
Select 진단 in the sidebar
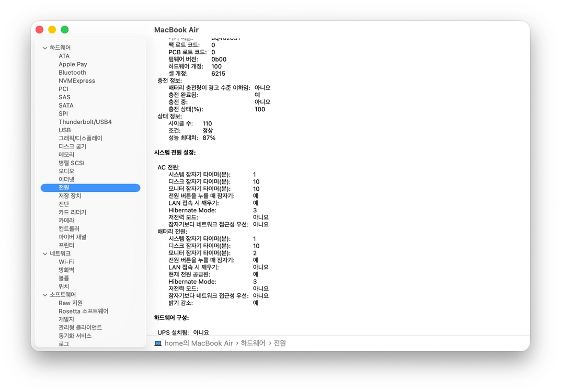64,204
